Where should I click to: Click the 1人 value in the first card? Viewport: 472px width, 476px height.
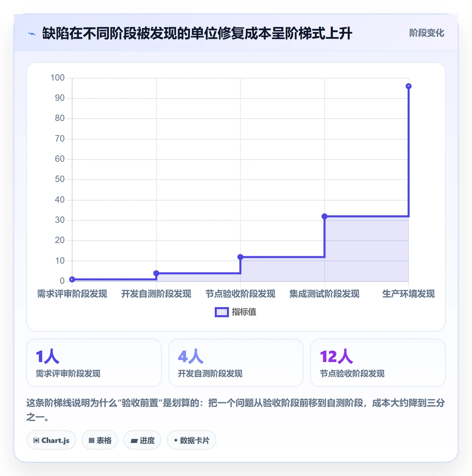(x=48, y=356)
